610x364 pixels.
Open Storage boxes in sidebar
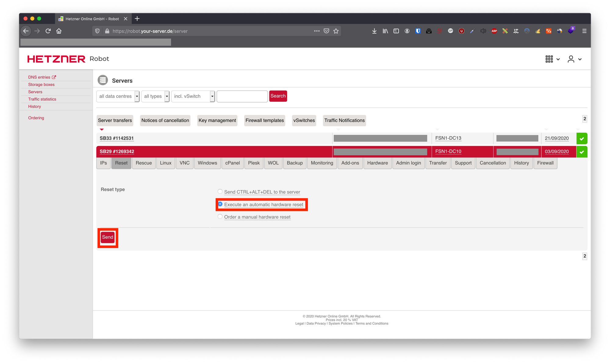click(x=41, y=84)
